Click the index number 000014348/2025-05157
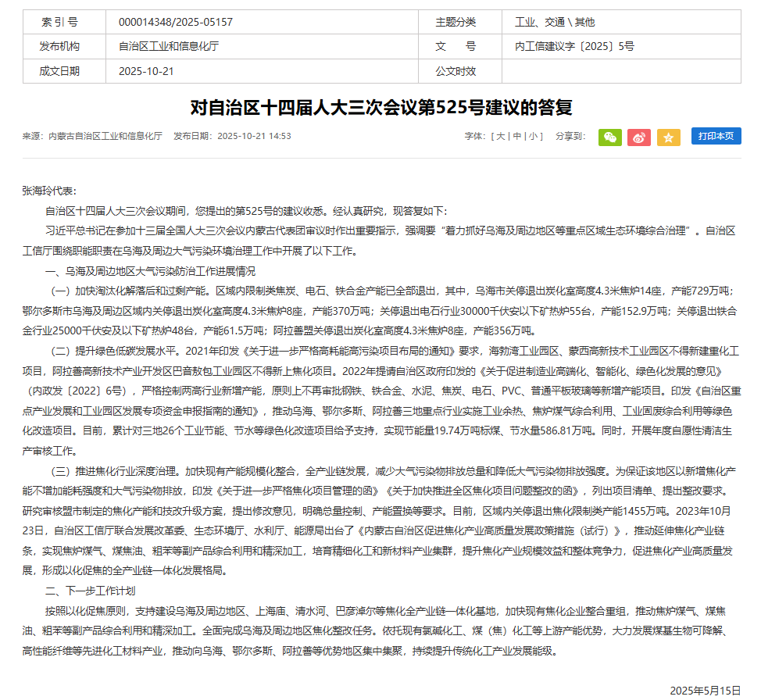 pos(175,22)
